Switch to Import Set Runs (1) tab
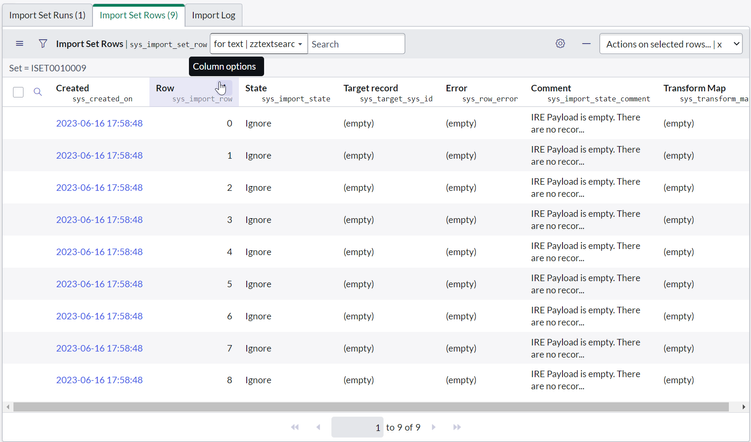This screenshot has width=751, height=442. pyautogui.click(x=47, y=15)
